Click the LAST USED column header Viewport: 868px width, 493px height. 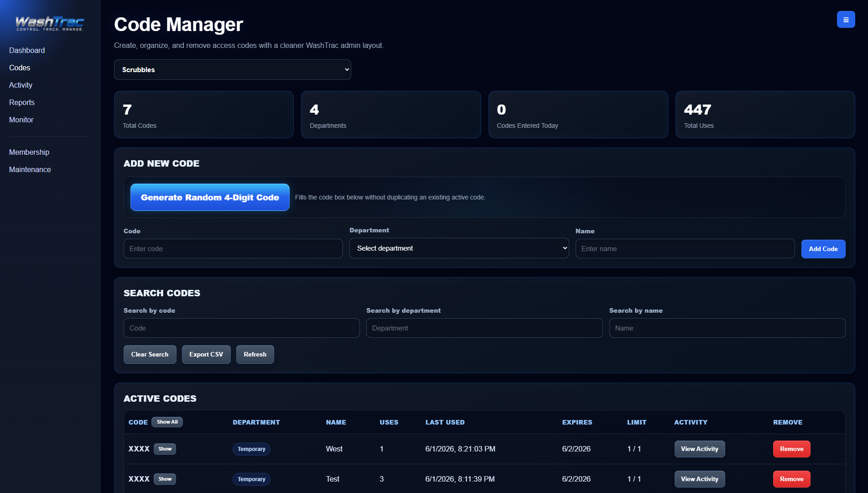[445, 423]
